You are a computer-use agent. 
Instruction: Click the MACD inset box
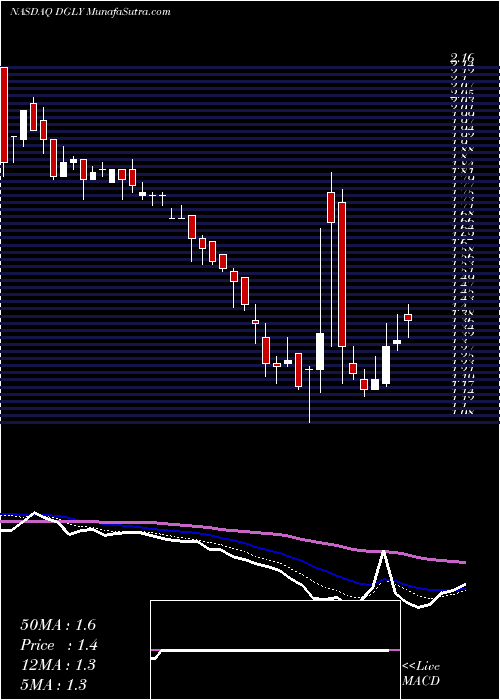tap(275, 650)
